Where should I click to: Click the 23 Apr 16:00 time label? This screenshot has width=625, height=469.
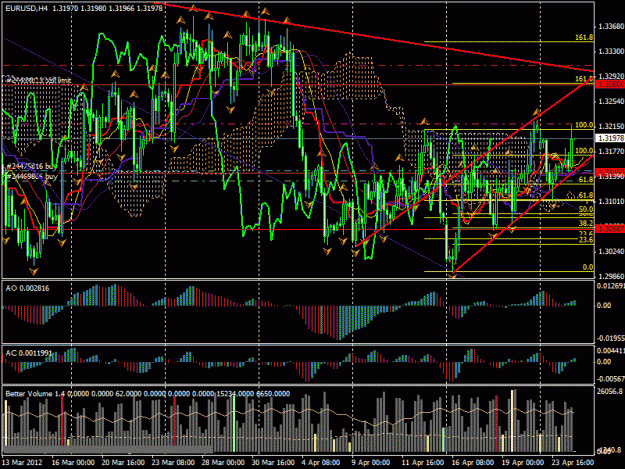(573, 462)
